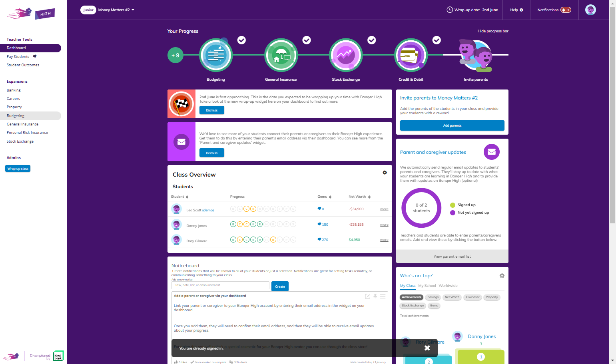Click Leo Scott's avatar

[x=176, y=209]
